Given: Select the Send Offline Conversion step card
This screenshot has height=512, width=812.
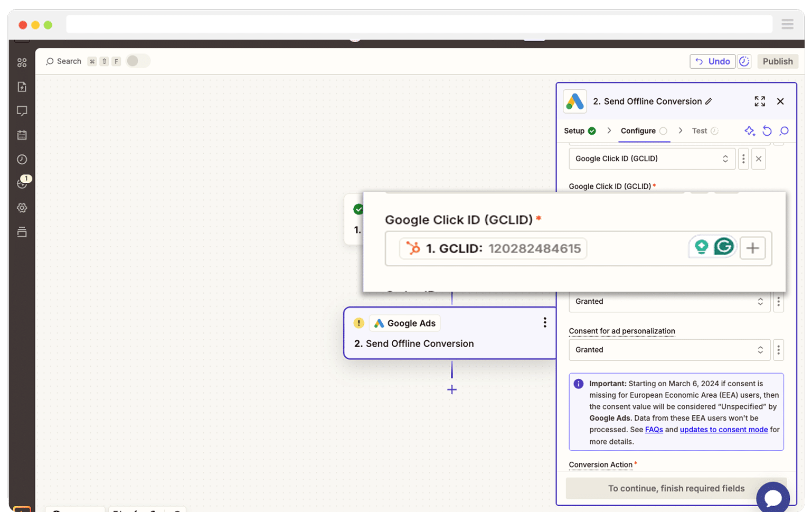Looking at the screenshot, I should coord(450,333).
